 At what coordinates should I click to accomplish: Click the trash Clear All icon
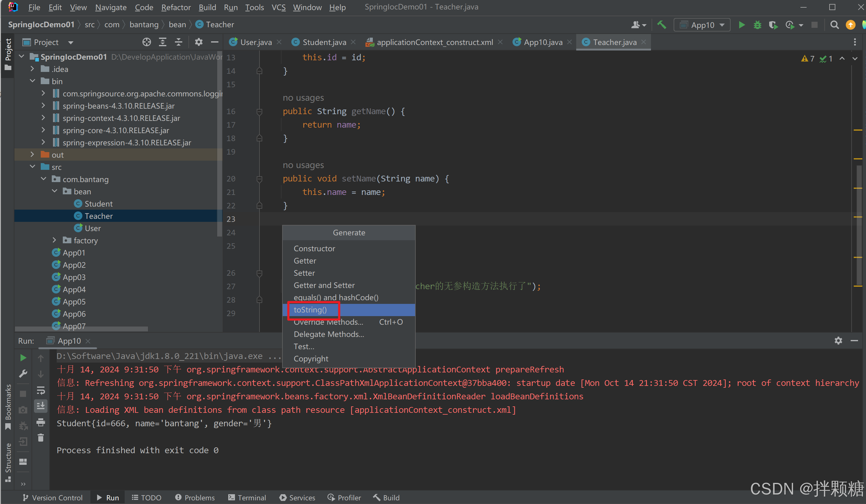pyautogui.click(x=40, y=437)
